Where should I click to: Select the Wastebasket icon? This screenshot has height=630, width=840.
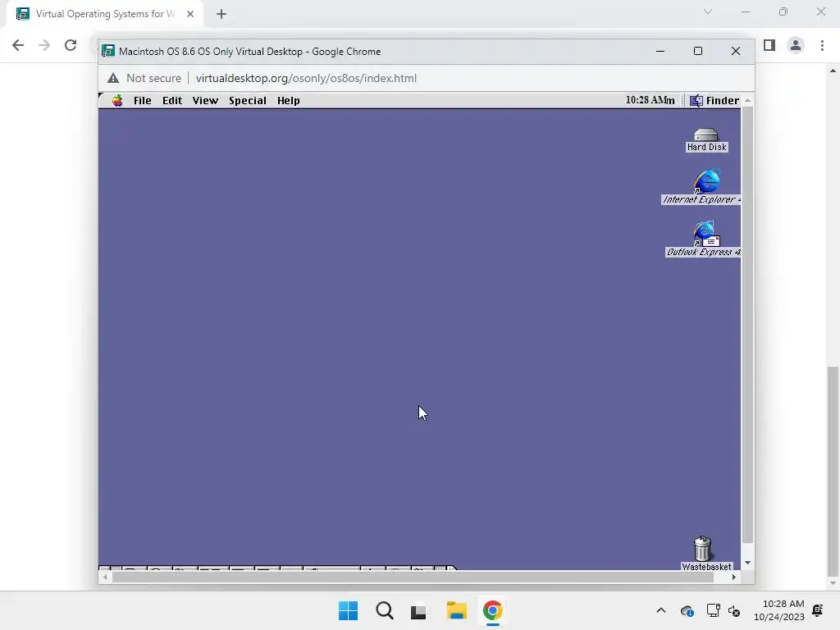click(705, 554)
